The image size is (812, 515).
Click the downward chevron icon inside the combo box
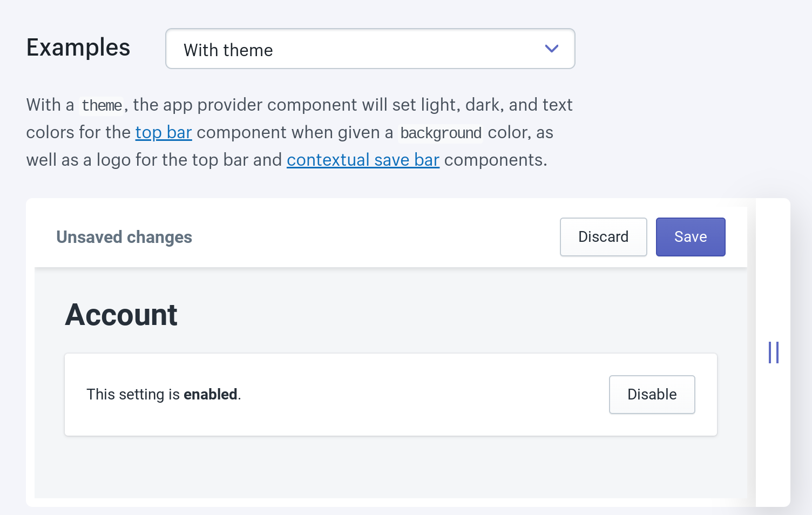pos(552,49)
